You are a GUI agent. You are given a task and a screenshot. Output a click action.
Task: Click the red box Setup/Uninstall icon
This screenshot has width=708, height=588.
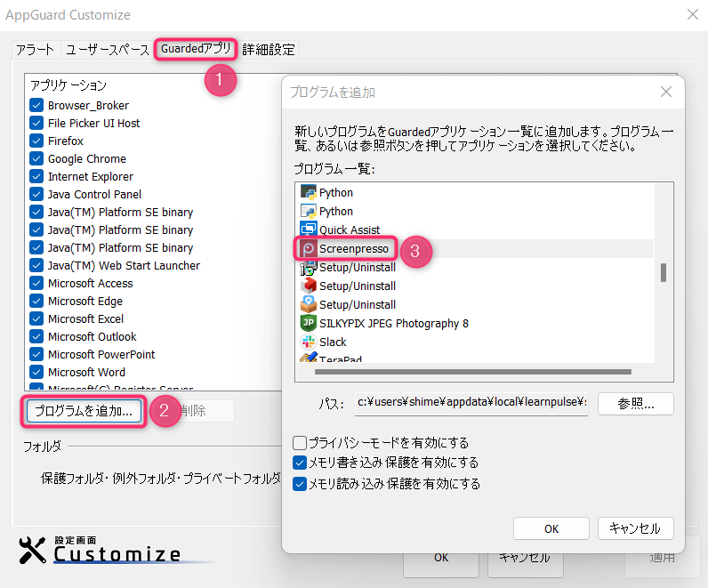point(309,286)
